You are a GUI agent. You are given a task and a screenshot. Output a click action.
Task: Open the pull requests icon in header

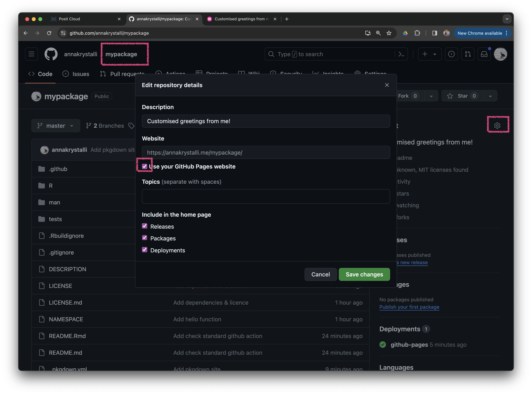(468, 54)
